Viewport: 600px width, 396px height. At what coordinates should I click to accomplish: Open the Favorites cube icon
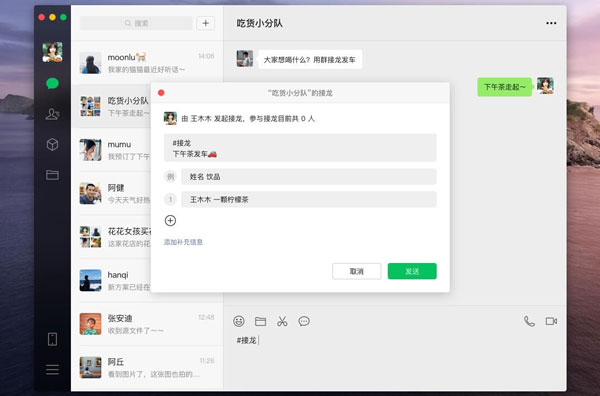(52, 144)
